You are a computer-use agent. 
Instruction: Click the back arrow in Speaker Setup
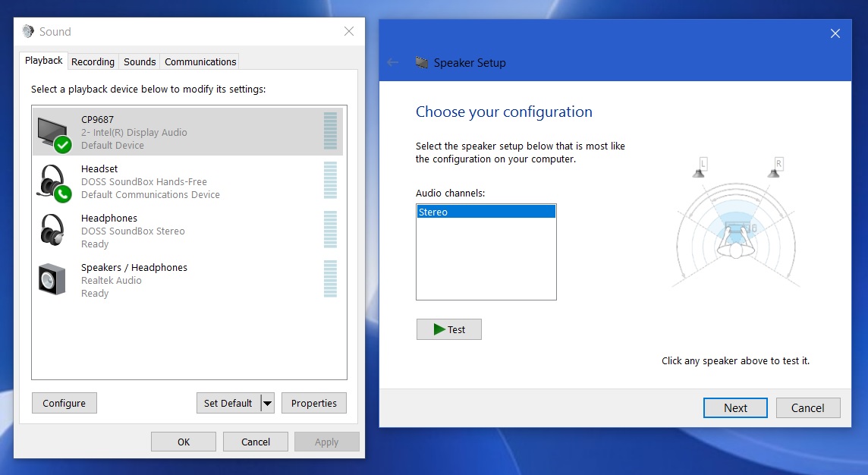pos(393,62)
